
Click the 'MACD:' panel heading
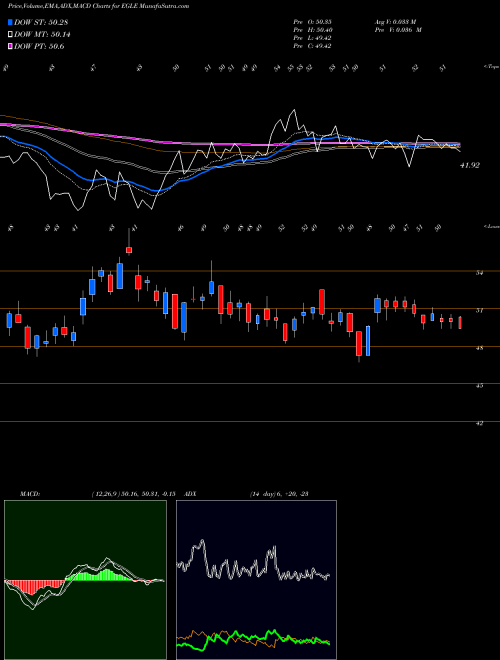point(30,494)
